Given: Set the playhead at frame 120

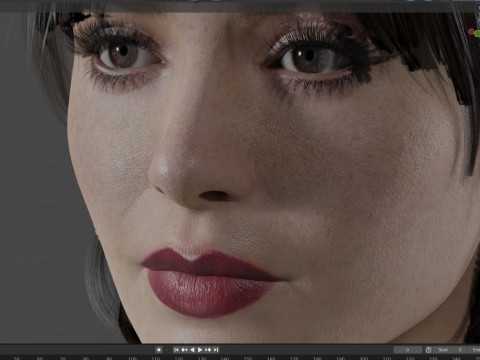Looking at the screenshot, I should [x=179, y=359].
